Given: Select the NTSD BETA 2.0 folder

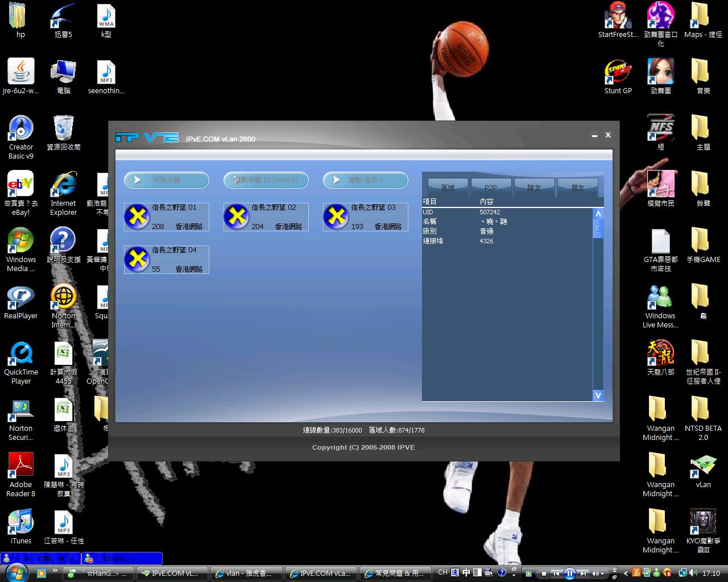Looking at the screenshot, I should [x=704, y=418].
